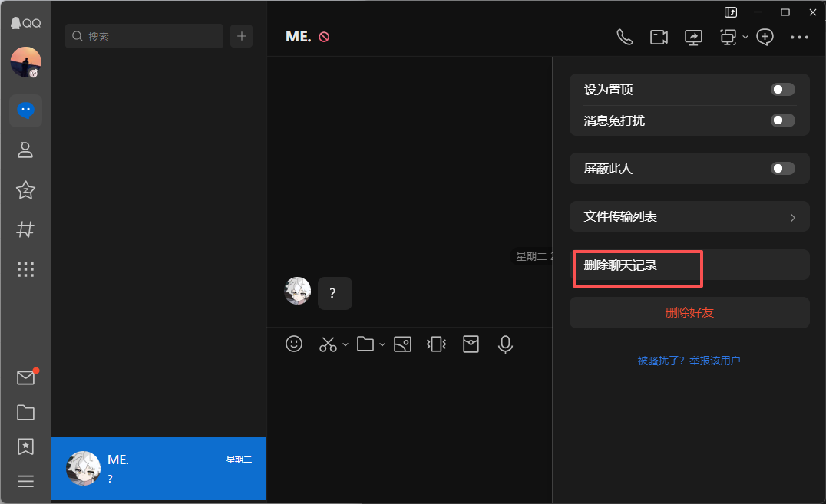Enable 设为置顶 pin toggle

782,89
